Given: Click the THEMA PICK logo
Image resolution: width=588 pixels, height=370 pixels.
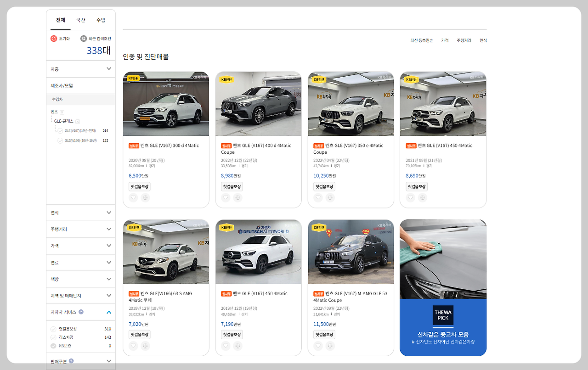Looking at the screenshot, I should click(443, 315).
